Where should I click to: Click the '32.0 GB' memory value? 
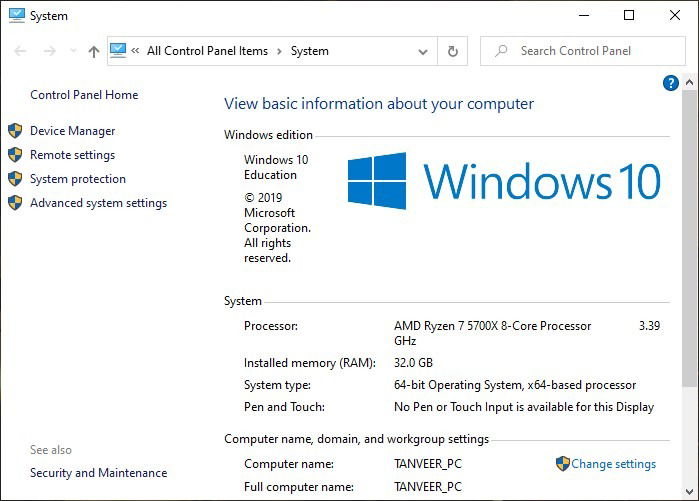click(413, 363)
